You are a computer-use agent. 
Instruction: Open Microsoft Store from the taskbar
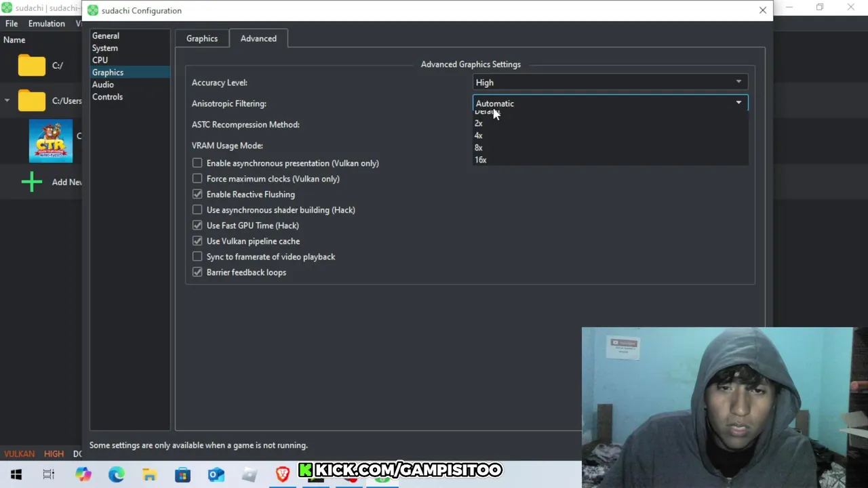coord(182,474)
